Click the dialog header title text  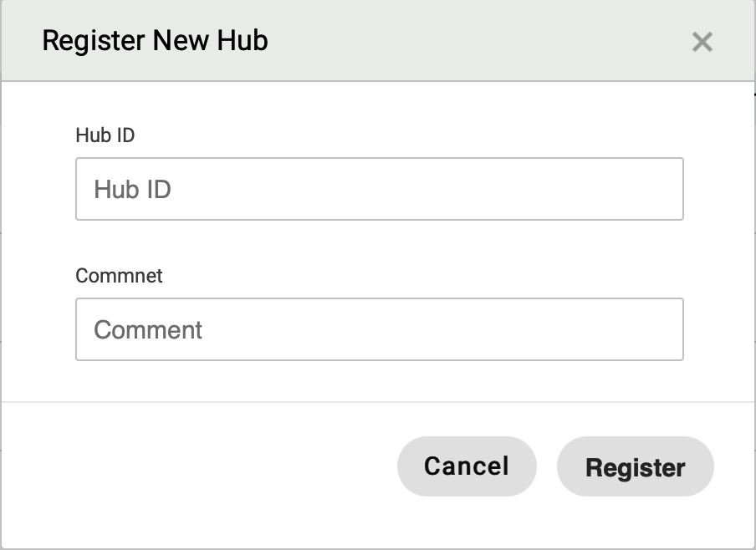tap(155, 40)
